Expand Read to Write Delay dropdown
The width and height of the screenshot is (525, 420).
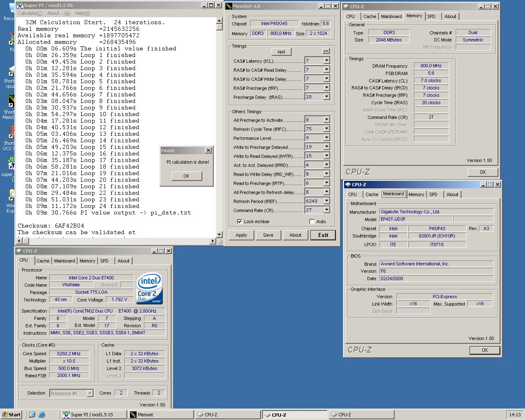pyautogui.click(x=326, y=174)
